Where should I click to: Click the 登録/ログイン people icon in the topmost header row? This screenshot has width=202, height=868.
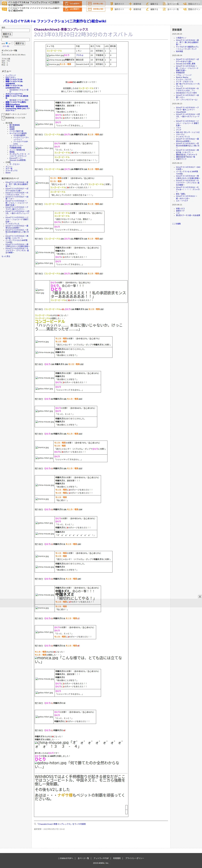coord(185,4)
